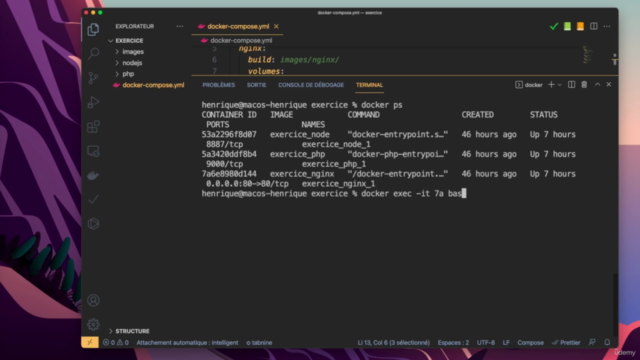640x360 pixels.
Task: Click the green checkmark editor action
Action: pos(554,27)
